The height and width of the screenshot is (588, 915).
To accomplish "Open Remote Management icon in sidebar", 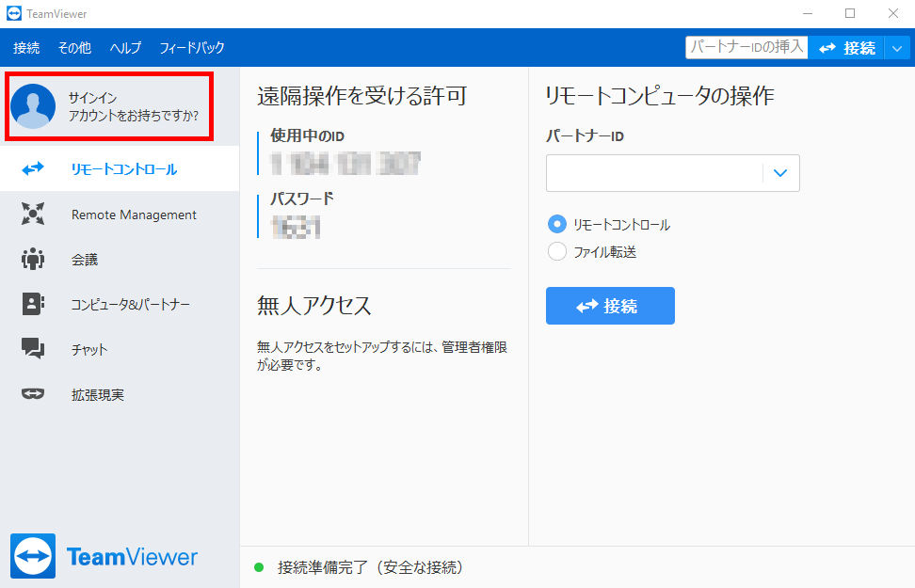I will click(x=33, y=214).
